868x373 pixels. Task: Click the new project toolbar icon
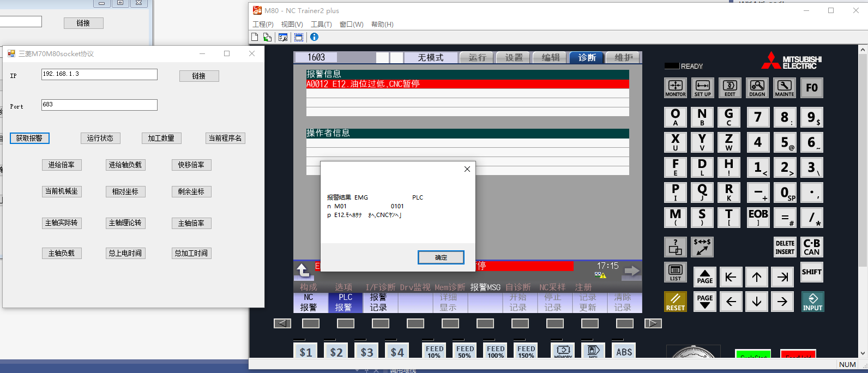(255, 37)
